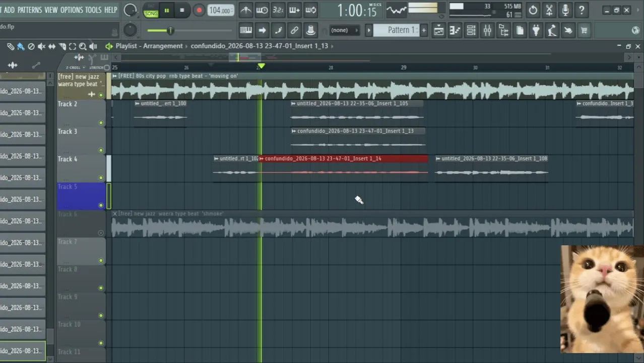Open menu of the 80s city pop clip
Viewport: 644px width, 363px height.
tap(115, 76)
